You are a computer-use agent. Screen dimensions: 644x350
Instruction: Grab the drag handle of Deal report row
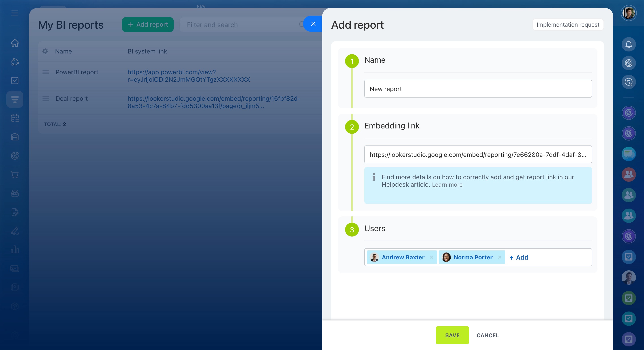[45, 98]
